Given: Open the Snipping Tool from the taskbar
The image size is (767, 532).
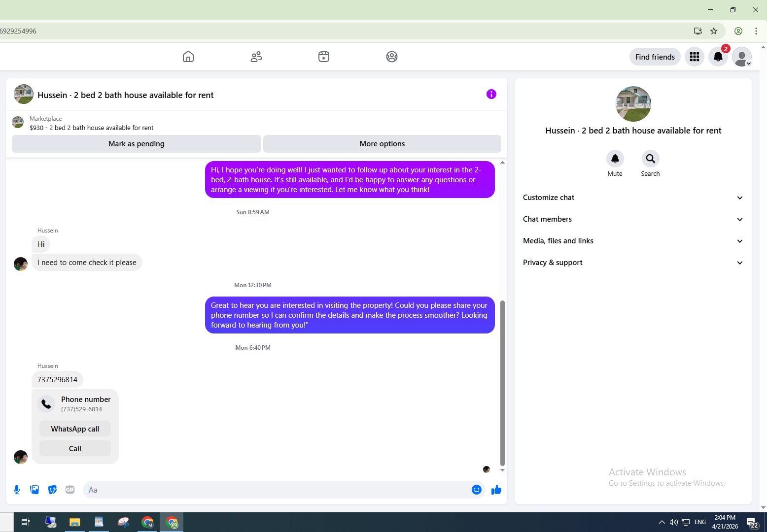Looking at the screenshot, I should [x=123, y=522].
